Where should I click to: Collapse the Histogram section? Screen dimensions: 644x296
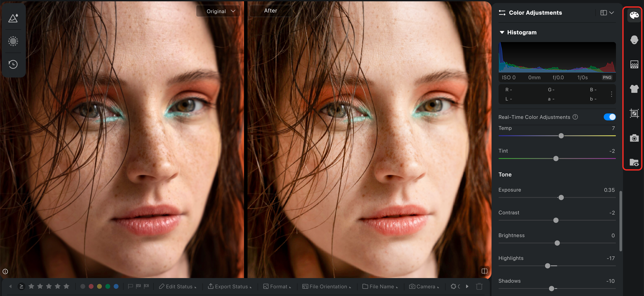pos(502,32)
